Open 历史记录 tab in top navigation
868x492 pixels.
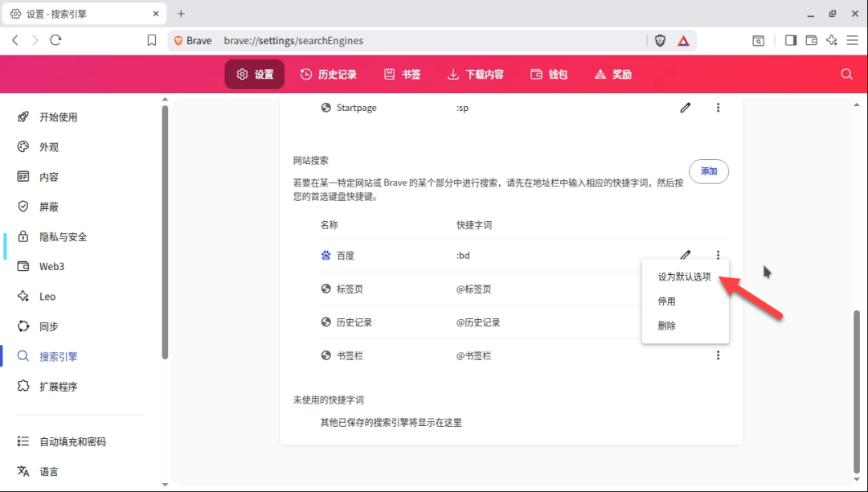click(x=328, y=74)
